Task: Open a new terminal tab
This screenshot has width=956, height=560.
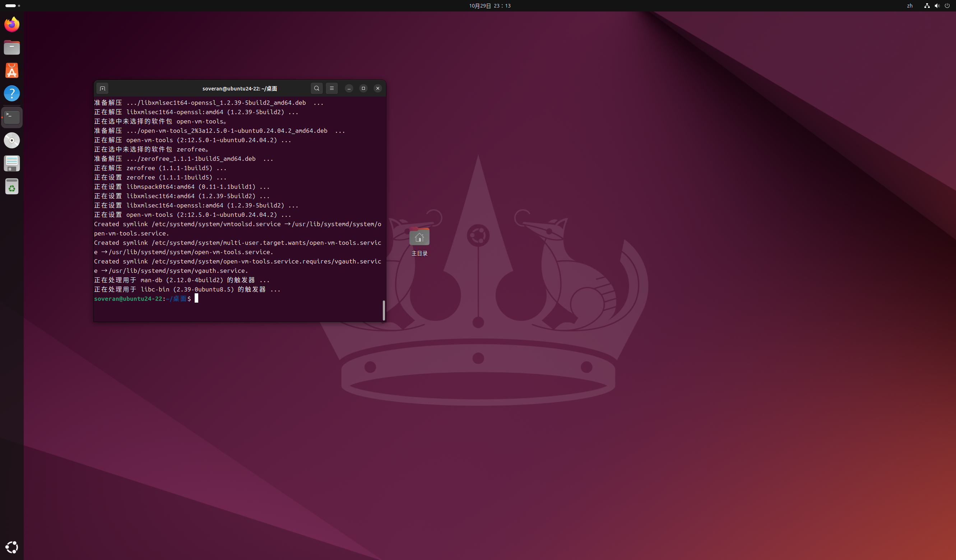Action: point(102,88)
